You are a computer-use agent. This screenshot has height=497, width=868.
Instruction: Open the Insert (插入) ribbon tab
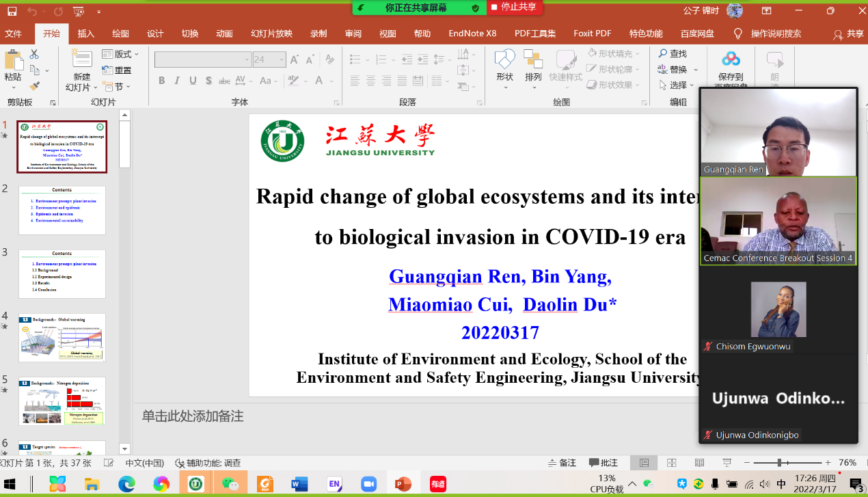(86, 33)
